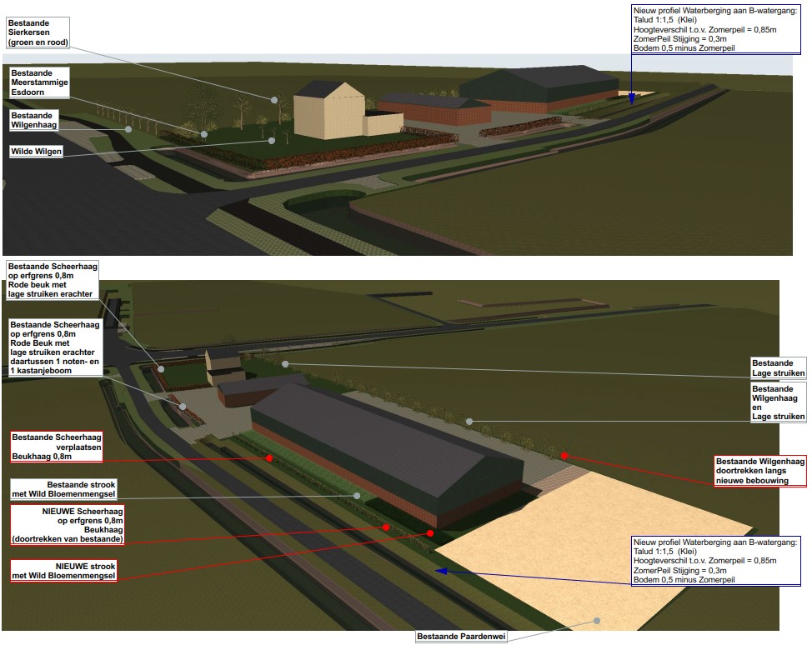Click the 'Bestaande Sierkersen (groen en rood)' label
Image resolution: width=812 pixels, height=645 pixels.
pyautogui.click(x=38, y=32)
